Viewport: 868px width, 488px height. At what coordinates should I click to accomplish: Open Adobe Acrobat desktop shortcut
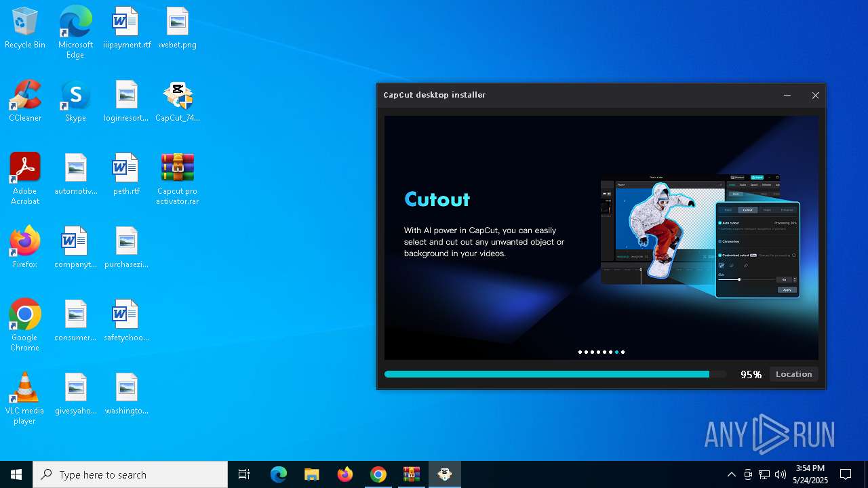[x=25, y=179]
